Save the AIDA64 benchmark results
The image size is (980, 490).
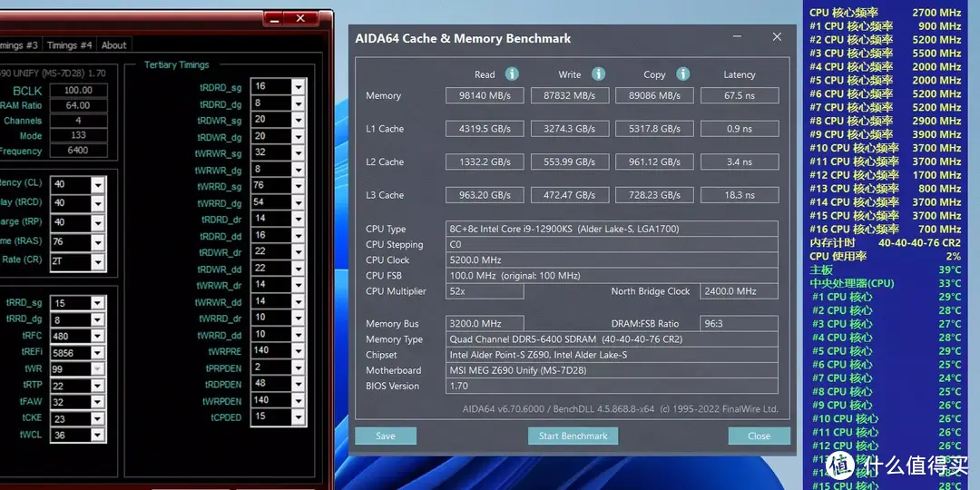click(386, 436)
